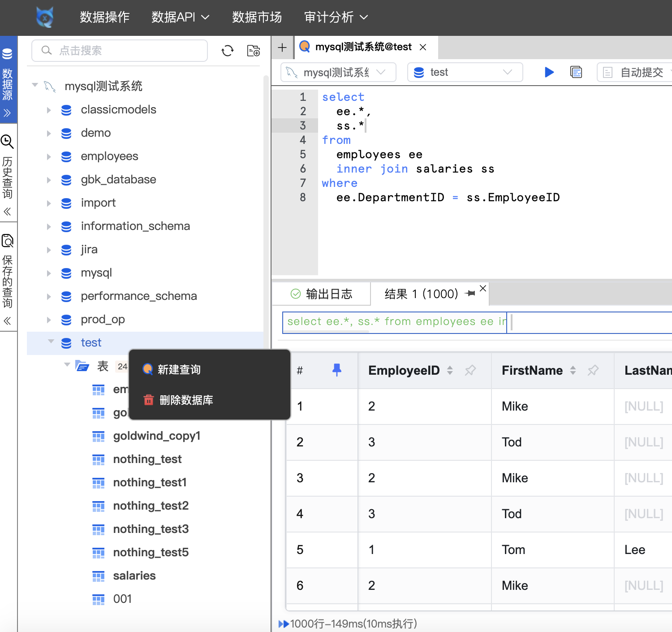Image resolution: width=672 pixels, height=632 pixels.
Task: Run the SQL query with play button
Action: pos(549,72)
